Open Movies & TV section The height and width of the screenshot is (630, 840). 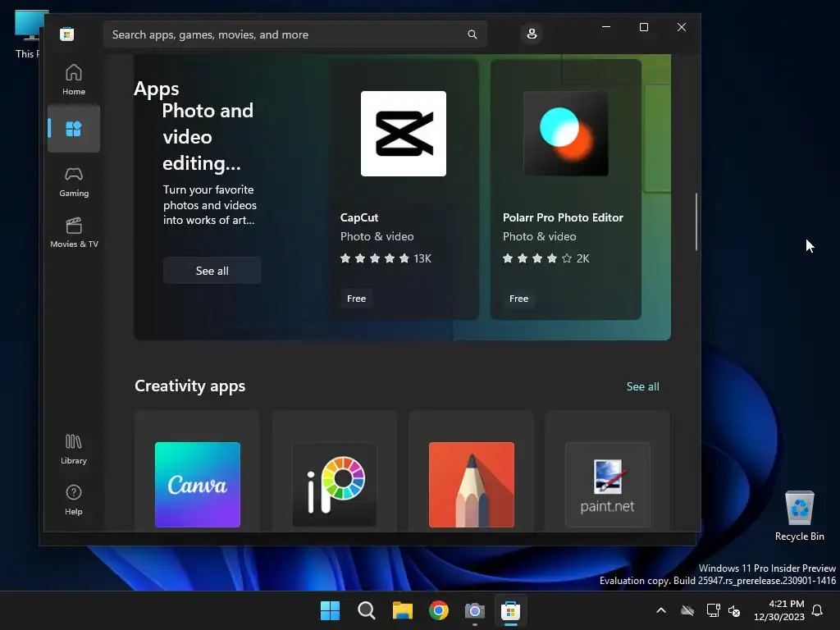coord(74,232)
